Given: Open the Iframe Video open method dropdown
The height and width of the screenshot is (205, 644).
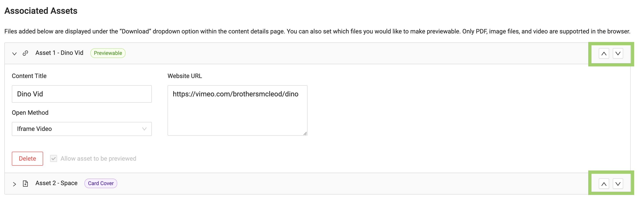Looking at the screenshot, I should pyautogui.click(x=82, y=129).
